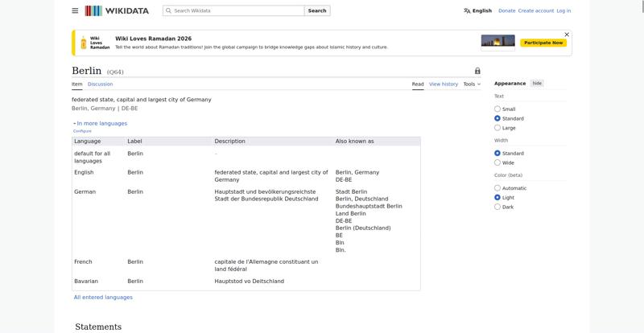Select the Small text size option
This screenshot has height=333, width=644.
497,109
